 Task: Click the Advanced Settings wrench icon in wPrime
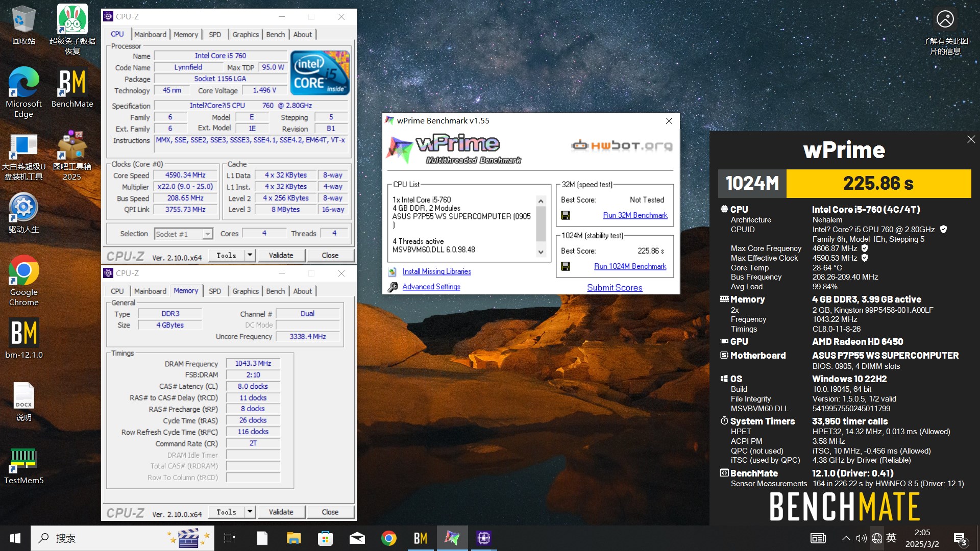point(392,287)
